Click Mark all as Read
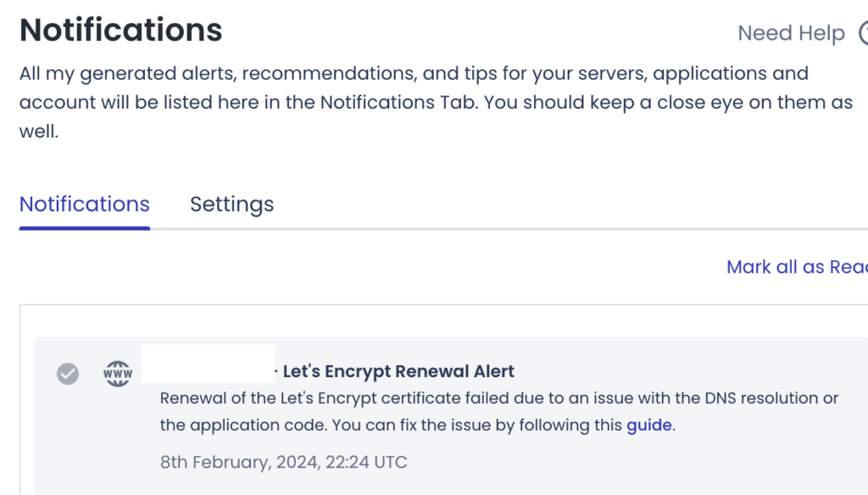The height and width of the screenshot is (495, 868). pos(796,267)
